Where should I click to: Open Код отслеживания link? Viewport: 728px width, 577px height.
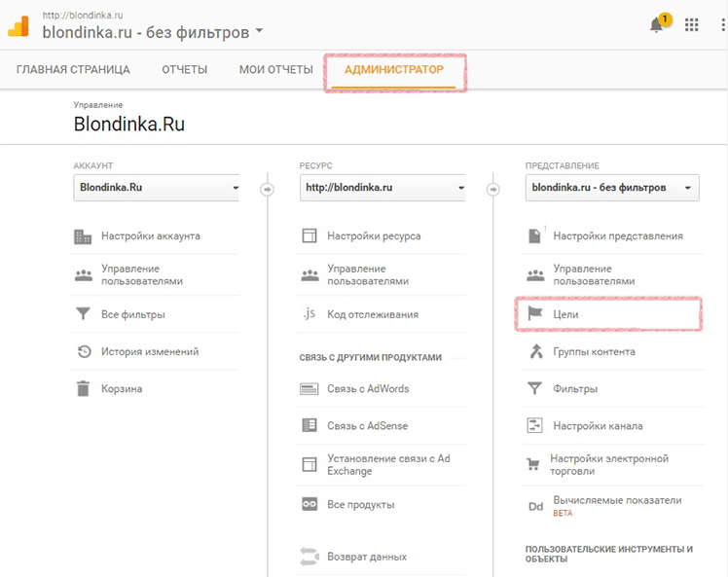pos(373,314)
